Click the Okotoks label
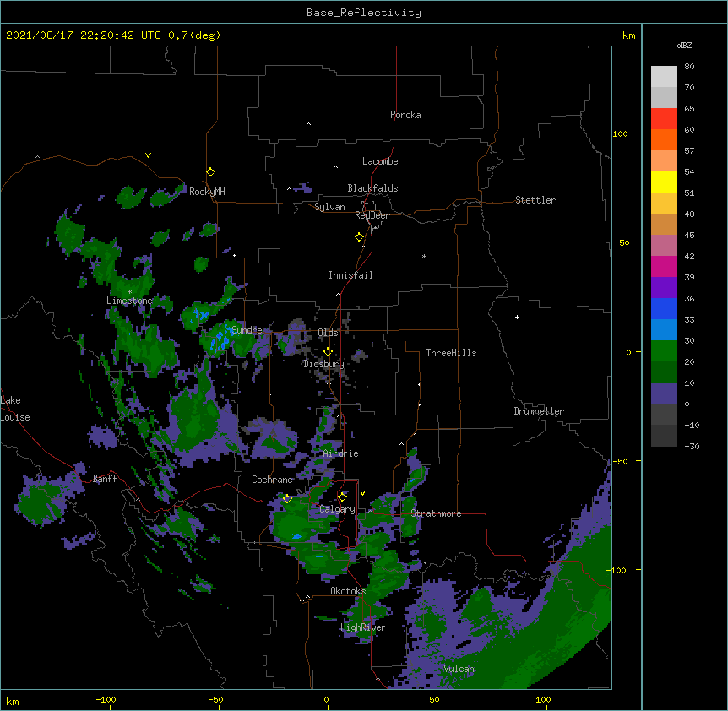 click(348, 591)
